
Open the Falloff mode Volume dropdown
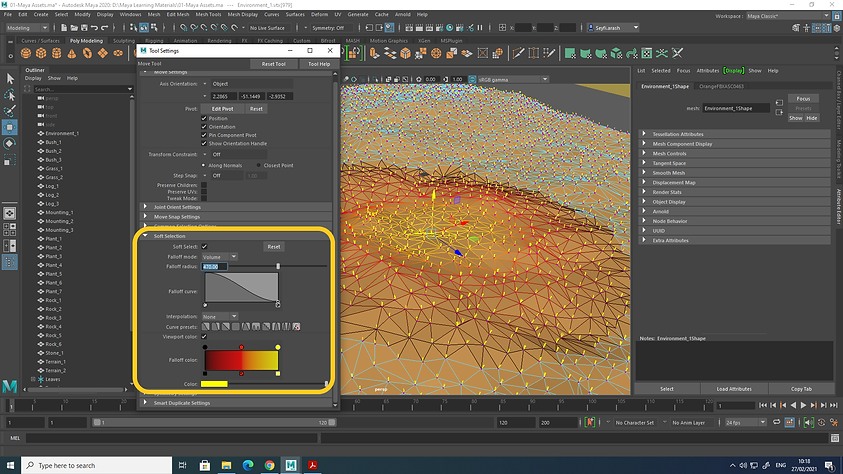click(219, 257)
